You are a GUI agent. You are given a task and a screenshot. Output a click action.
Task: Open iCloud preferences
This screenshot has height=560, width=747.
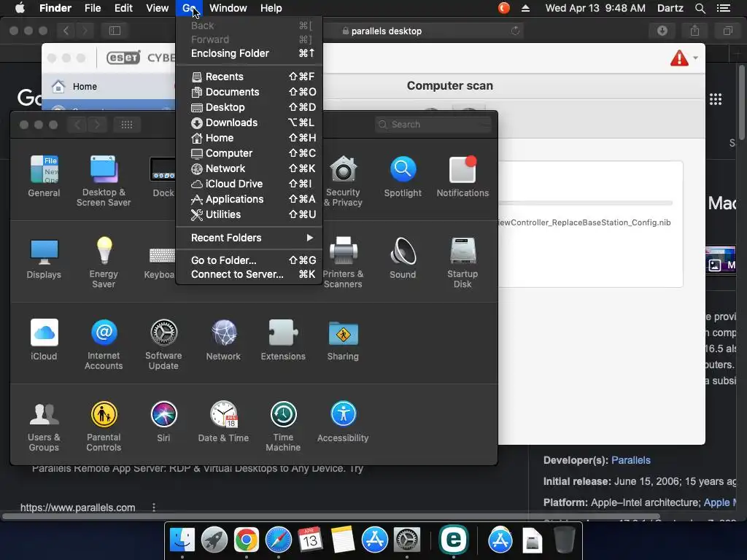(x=44, y=340)
